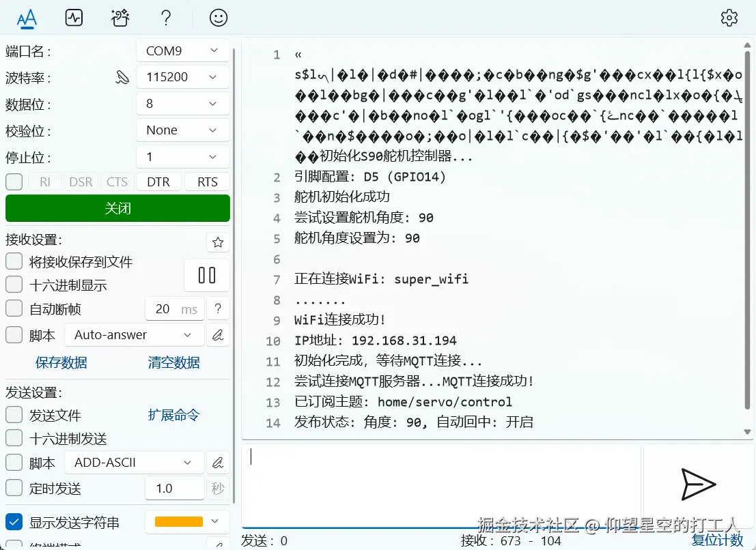Screen dimensions: 756x550
Task: Open the ADD-ASCII script dropdown
Action: pos(135,463)
